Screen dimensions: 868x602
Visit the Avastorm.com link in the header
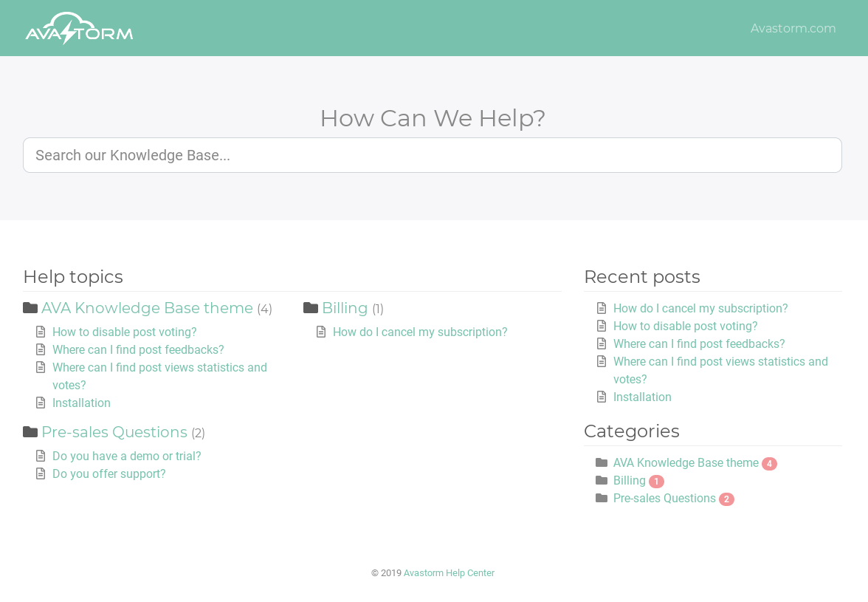[793, 28]
